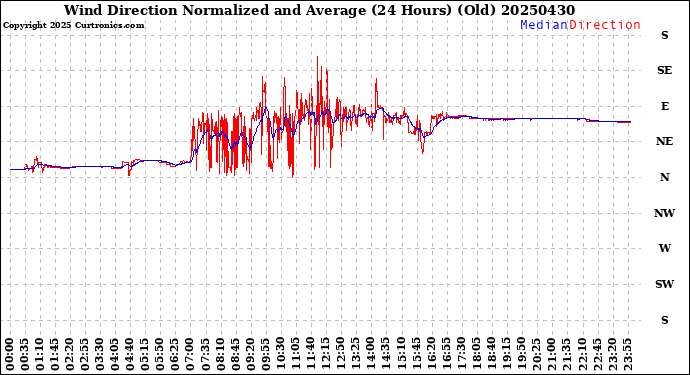Click the 08:10 time label
Screen dimensions: 690x375
pyautogui.click(x=220, y=354)
